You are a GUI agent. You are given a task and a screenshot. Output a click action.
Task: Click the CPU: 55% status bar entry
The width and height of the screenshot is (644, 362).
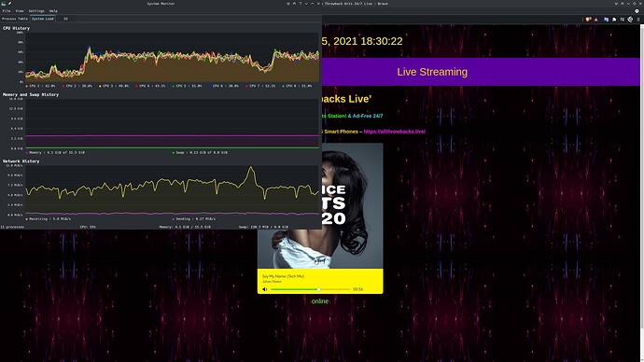click(x=88, y=227)
